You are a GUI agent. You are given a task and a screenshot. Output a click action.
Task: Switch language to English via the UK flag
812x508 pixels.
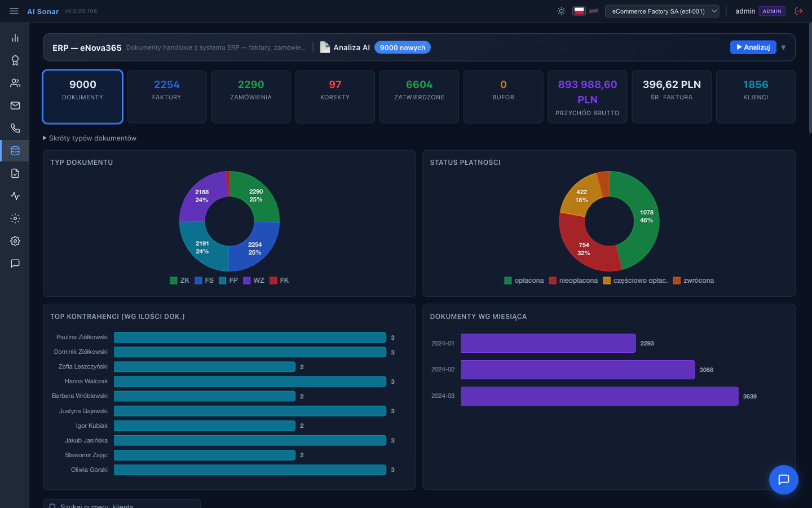593,11
